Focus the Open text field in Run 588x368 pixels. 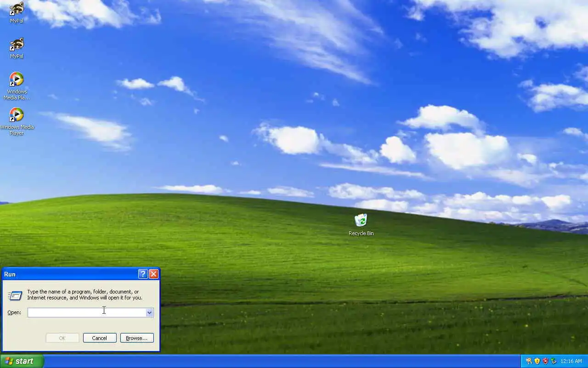(x=87, y=312)
